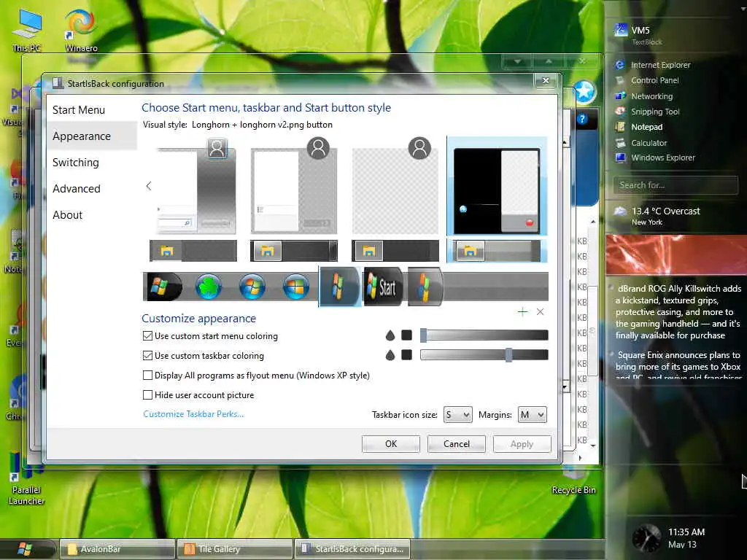Choose the green clover start button
The width and height of the screenshot is (747, 560).
[208, 287]
